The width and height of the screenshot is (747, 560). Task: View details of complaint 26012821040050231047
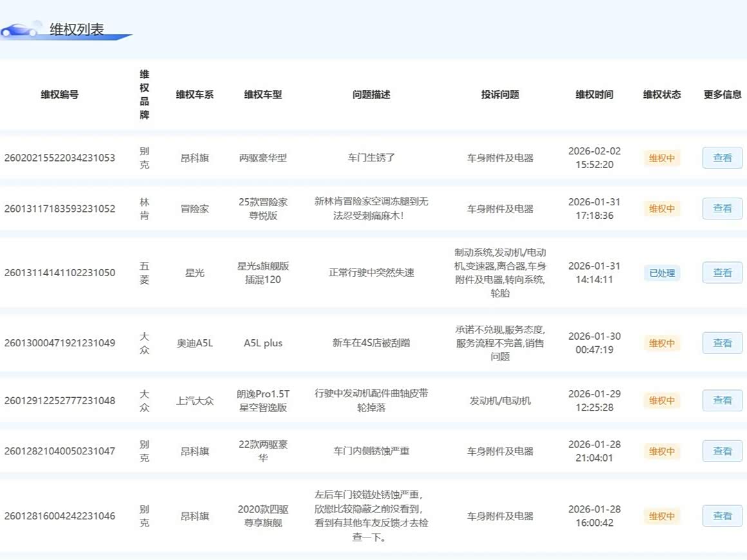pos(722,451)
